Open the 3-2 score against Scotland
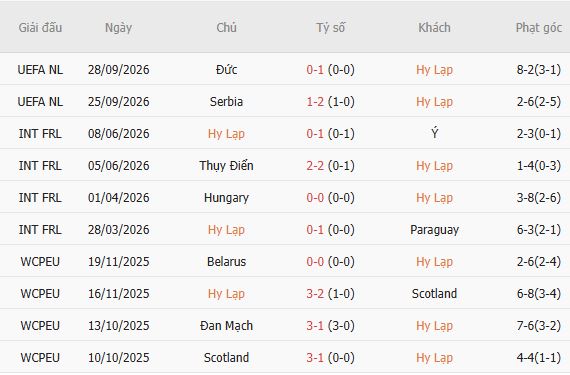The height and width of the screenshot is (375, 570). [315, 294]
